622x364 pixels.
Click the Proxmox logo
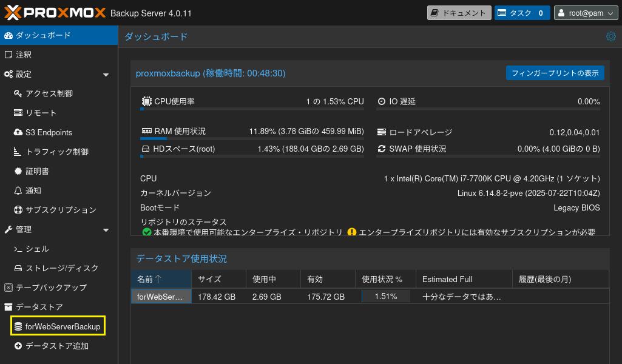click(55, 13)
